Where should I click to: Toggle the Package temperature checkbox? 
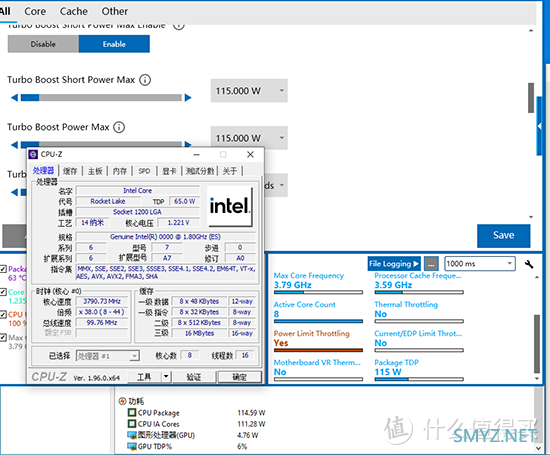[3, 269]
